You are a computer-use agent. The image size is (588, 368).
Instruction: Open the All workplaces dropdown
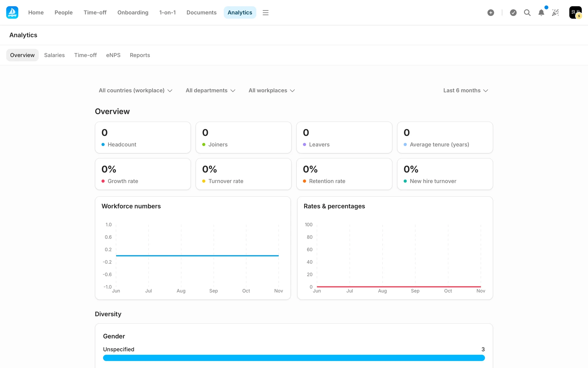271,90
